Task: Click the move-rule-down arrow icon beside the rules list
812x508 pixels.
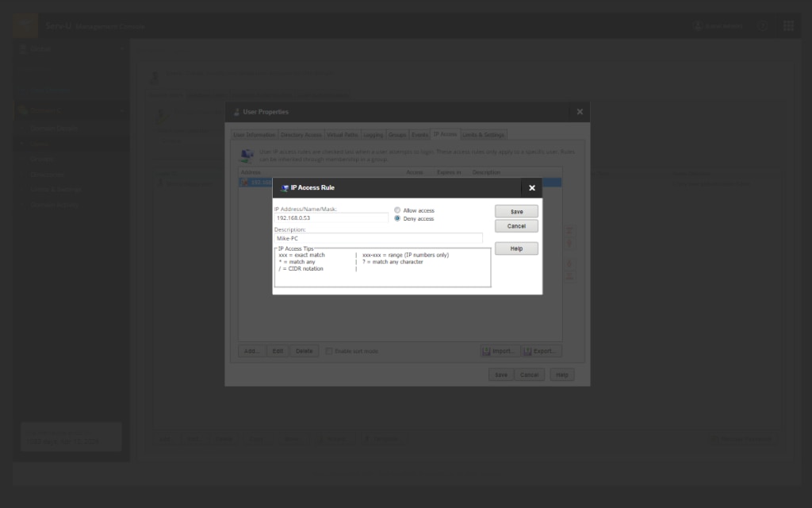Action: pyautogui.click(x=569, y=264)
